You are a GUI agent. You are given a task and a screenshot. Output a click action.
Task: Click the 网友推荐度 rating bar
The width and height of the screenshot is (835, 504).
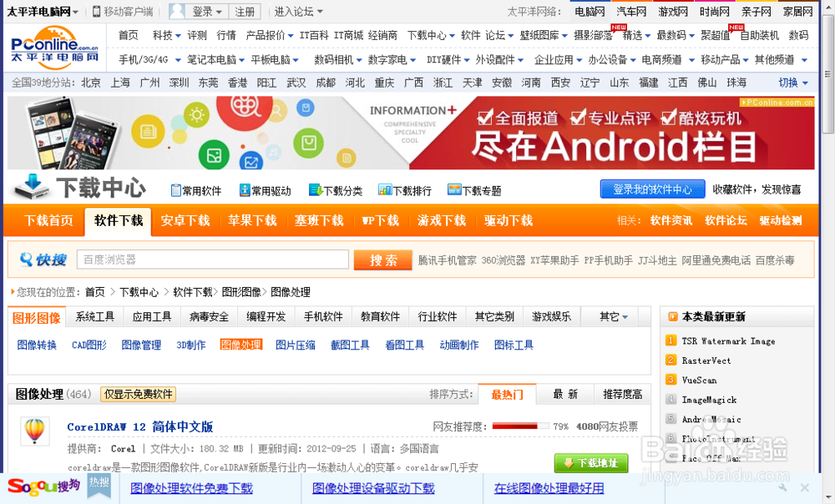click(x=520, y=426)
